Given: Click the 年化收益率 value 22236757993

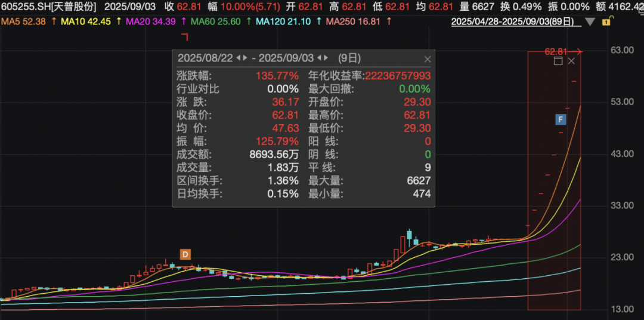Looking at the screenshot, I should tap(398, 76).
